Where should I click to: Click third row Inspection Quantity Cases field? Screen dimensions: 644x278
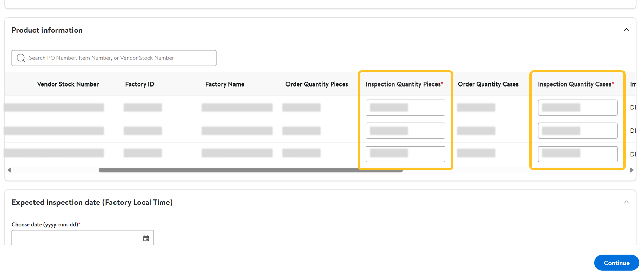[578, 154]
